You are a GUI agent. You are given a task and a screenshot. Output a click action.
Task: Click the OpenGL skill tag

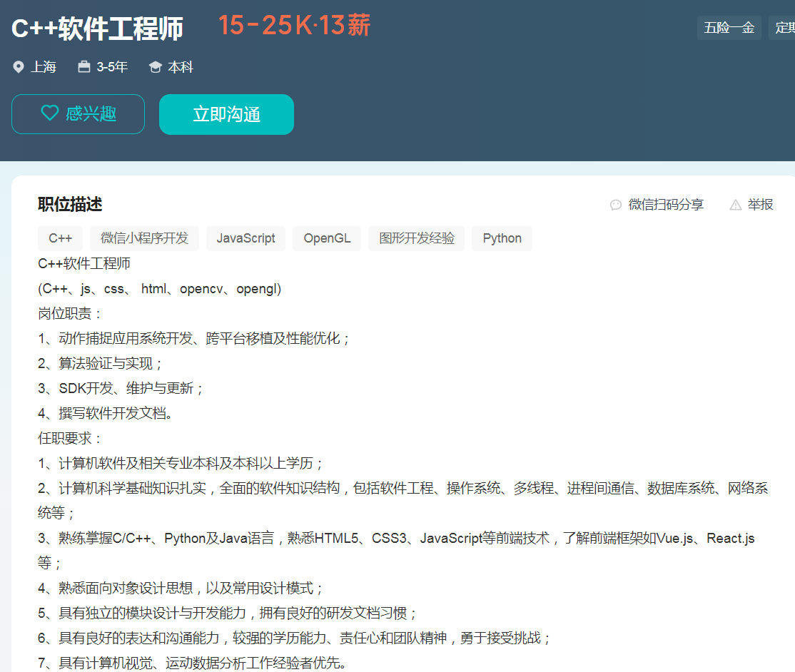click(x=327, y=238)
